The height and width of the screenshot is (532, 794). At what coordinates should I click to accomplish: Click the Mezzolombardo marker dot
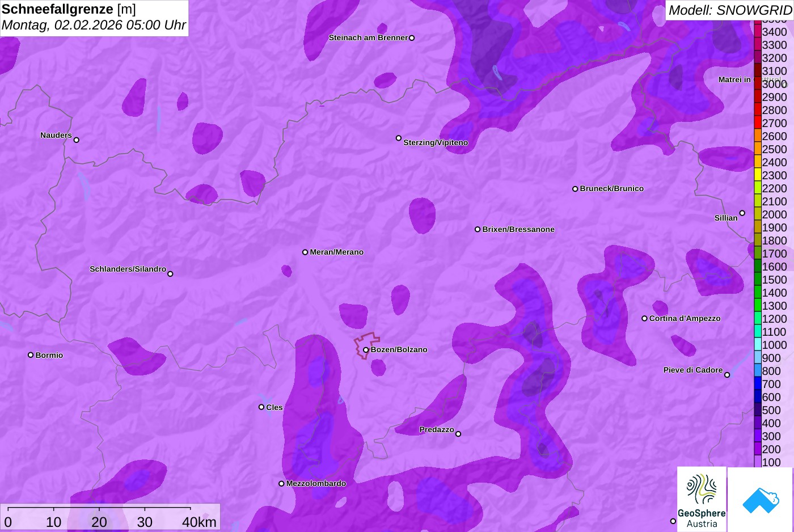[281, 484]
